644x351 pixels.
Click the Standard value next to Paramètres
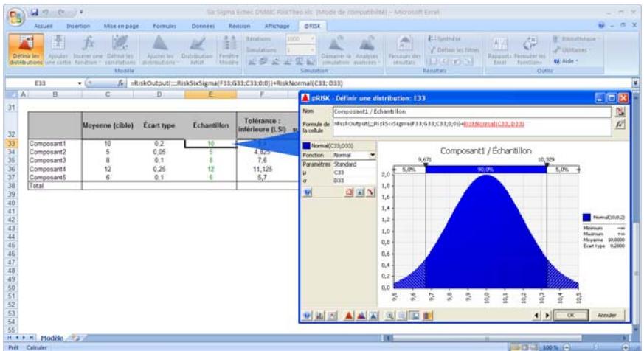354,164
